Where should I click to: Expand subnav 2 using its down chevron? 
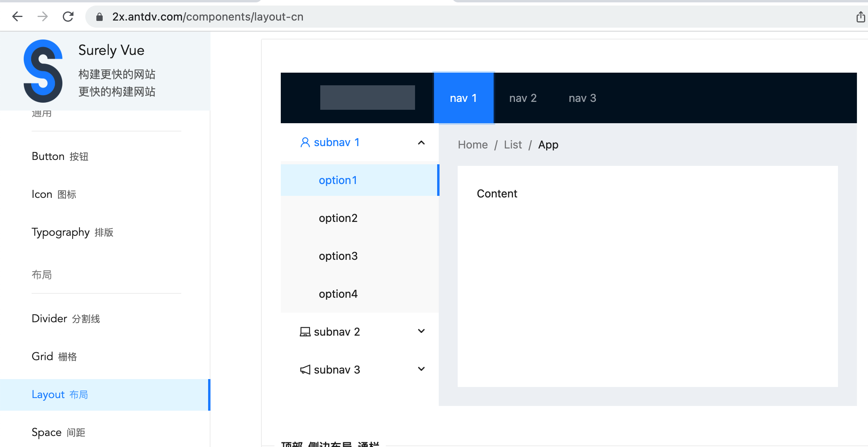click(421, 331)
